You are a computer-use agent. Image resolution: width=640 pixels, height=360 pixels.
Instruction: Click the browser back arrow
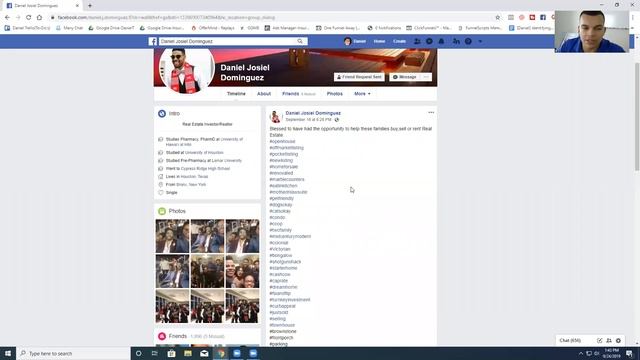[x=7, y=18]
